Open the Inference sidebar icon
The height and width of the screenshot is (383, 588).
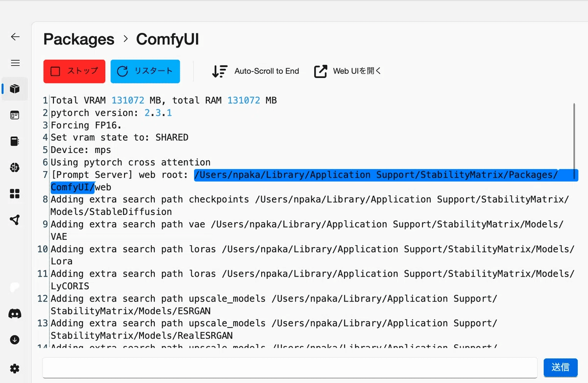pyautogui.click(x=15, y=115)
